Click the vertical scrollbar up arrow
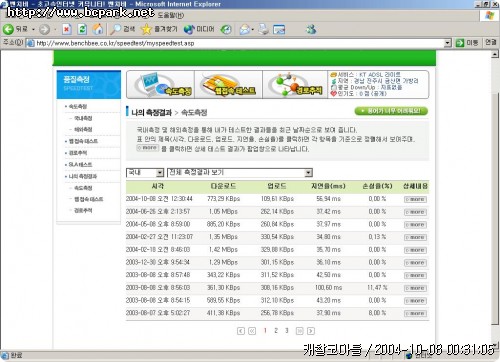Viewport: 500px width, 362px height. [x=495, y=54]
